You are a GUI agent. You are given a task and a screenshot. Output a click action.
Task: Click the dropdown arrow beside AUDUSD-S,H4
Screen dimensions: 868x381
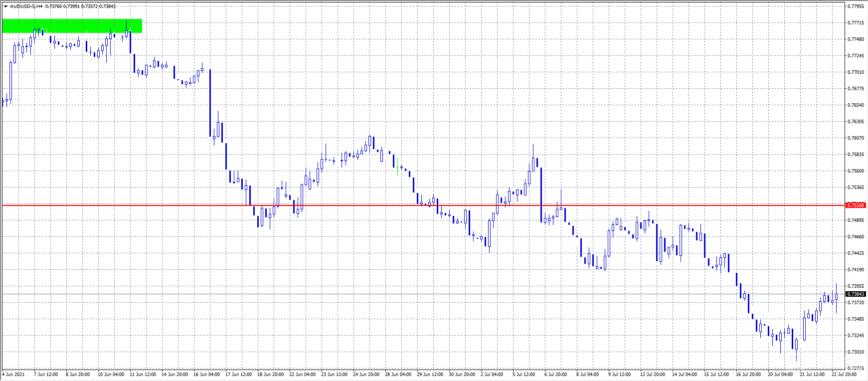coord(5,6)
